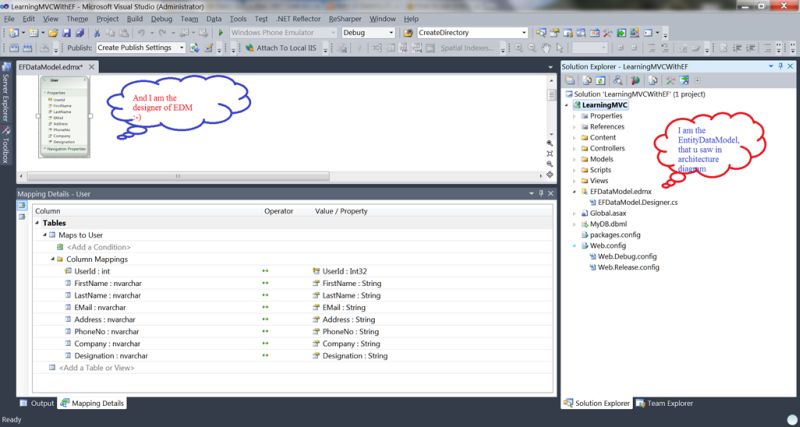Screen dimensions: 800x427
Task: Click the Cut scissors icon
Action: click(97, 33)
